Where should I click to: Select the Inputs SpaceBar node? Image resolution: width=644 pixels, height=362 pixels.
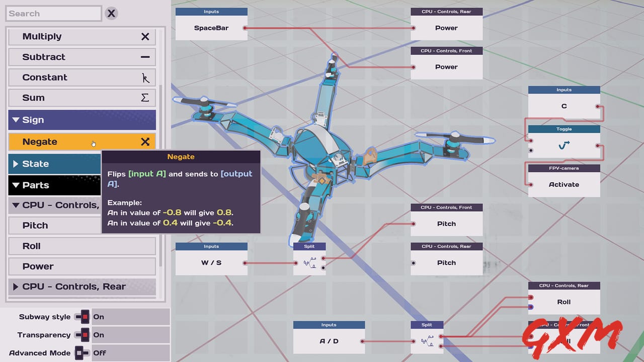(211, 28)
